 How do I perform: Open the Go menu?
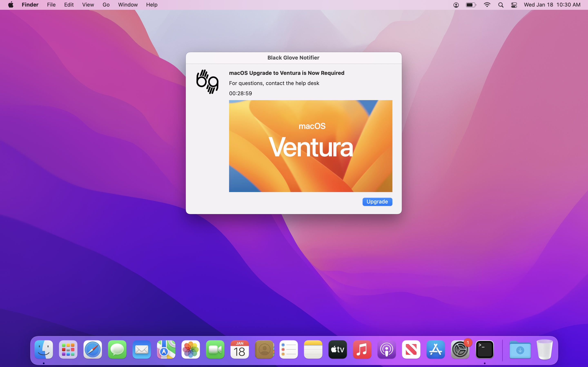coord(106,5)
